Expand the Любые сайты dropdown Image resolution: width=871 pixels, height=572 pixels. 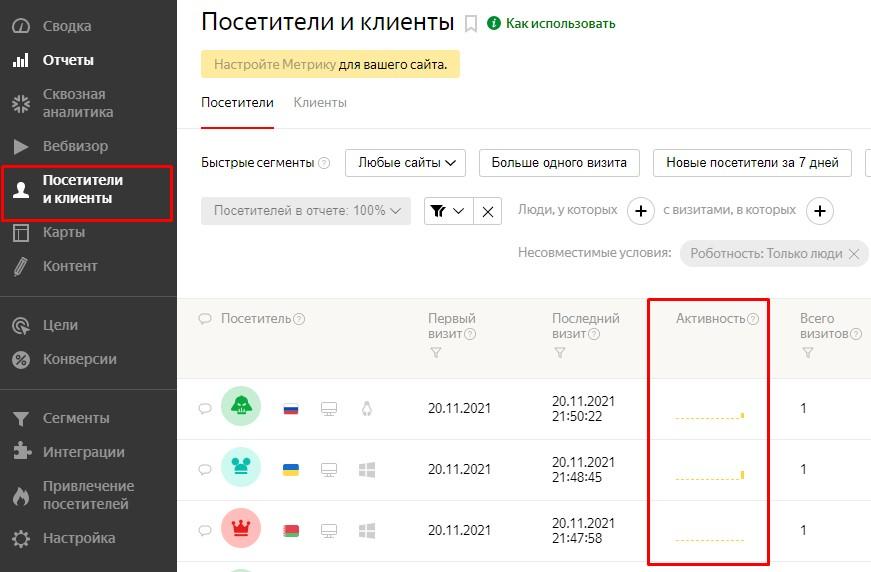[x=406, y=163]
